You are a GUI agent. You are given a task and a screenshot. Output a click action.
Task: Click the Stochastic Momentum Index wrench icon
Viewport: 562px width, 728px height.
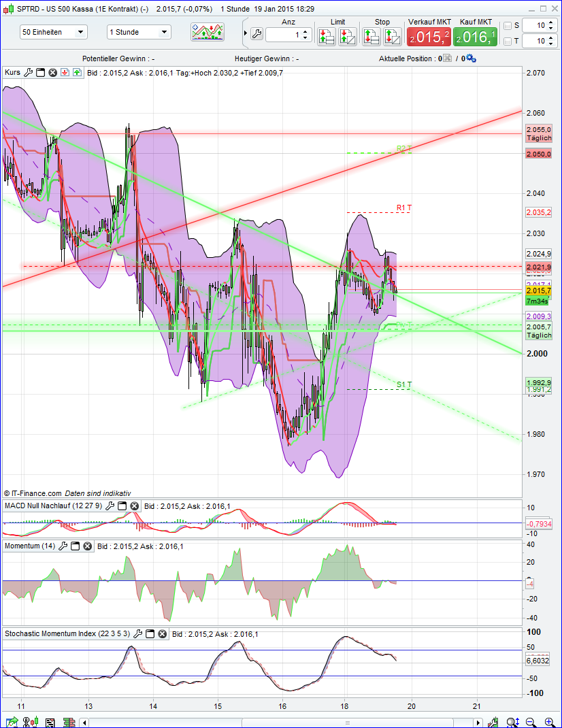[x=139, y=633]
